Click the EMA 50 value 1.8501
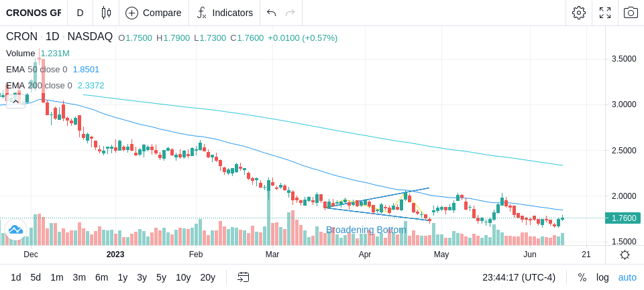 (x=86, y=70)
